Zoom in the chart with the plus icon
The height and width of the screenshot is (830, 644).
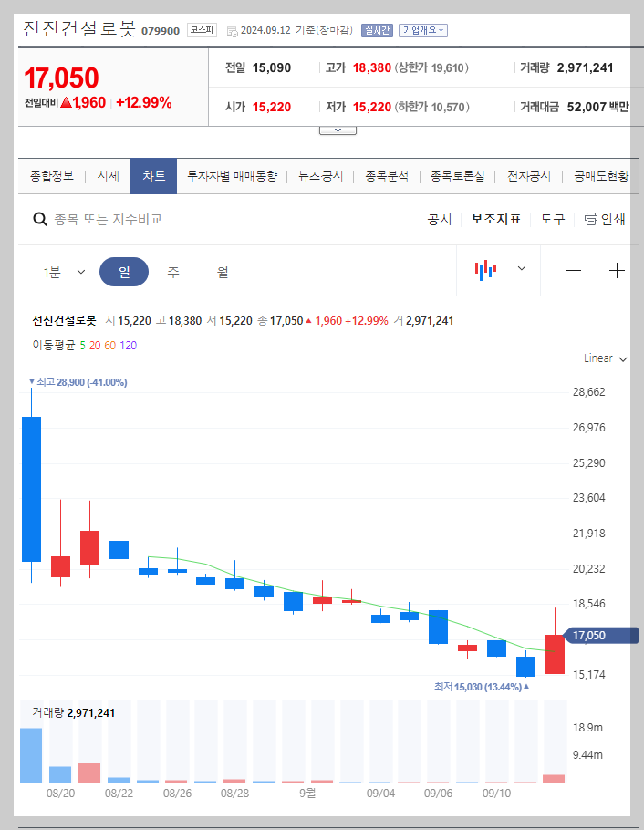click(x=617, y=270)
